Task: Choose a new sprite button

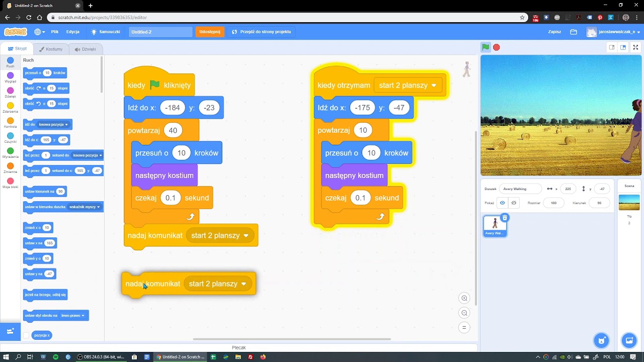Action: tap(601, 340)
